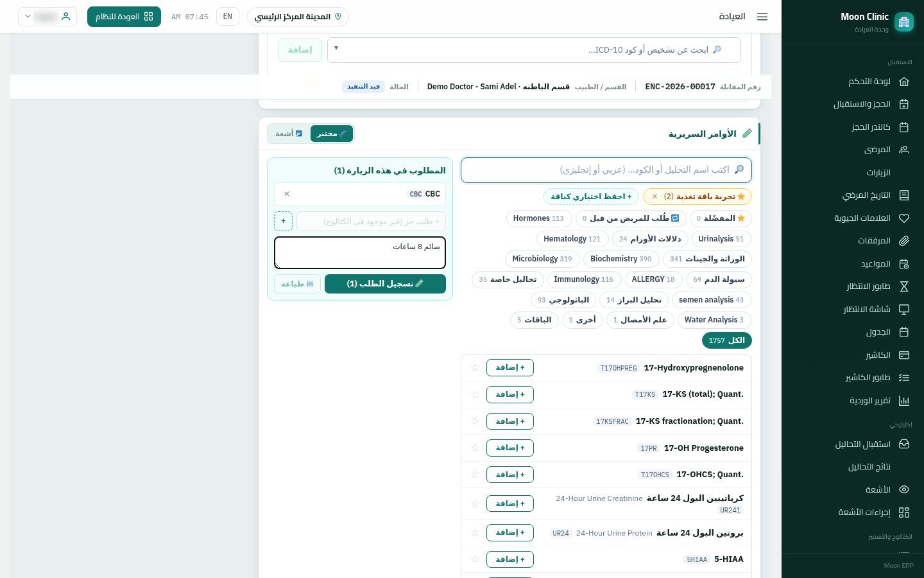The height and width of the screenshot is (578, 924).
Task: Focus the test name search field
Action: pyautogui.click(x=606, y=170)
